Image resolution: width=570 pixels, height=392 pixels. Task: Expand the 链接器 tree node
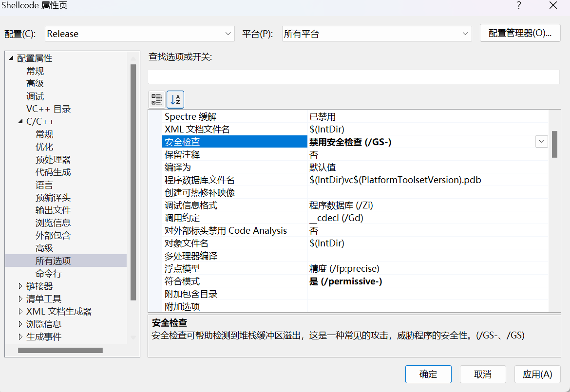(x=20, y=286)
